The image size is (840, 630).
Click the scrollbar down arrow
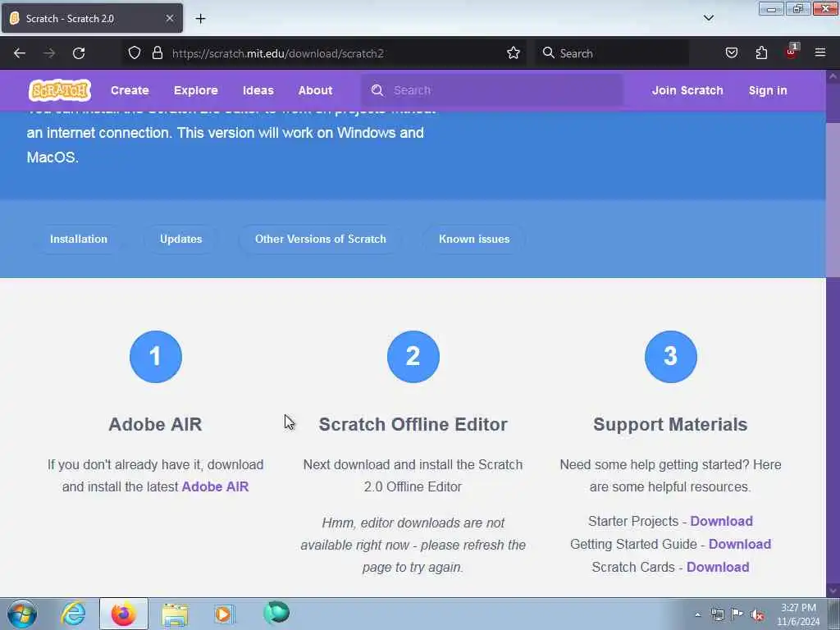coord(833,591)
